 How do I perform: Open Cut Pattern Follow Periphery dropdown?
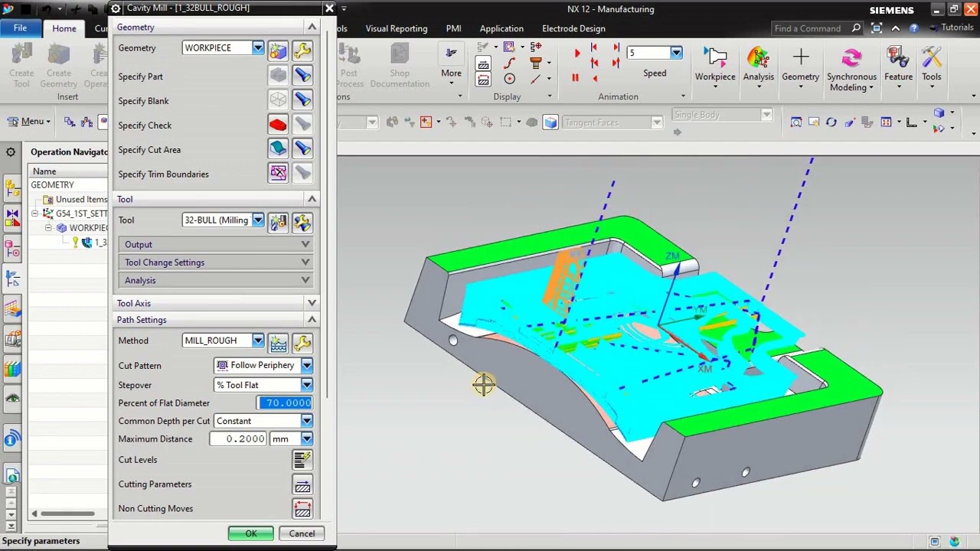point(306,365)
